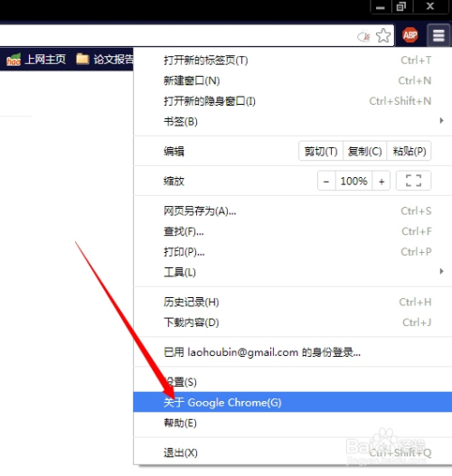Click the 剪切(T) cut button
Viewport: 452px width, 476px height.
321,151
